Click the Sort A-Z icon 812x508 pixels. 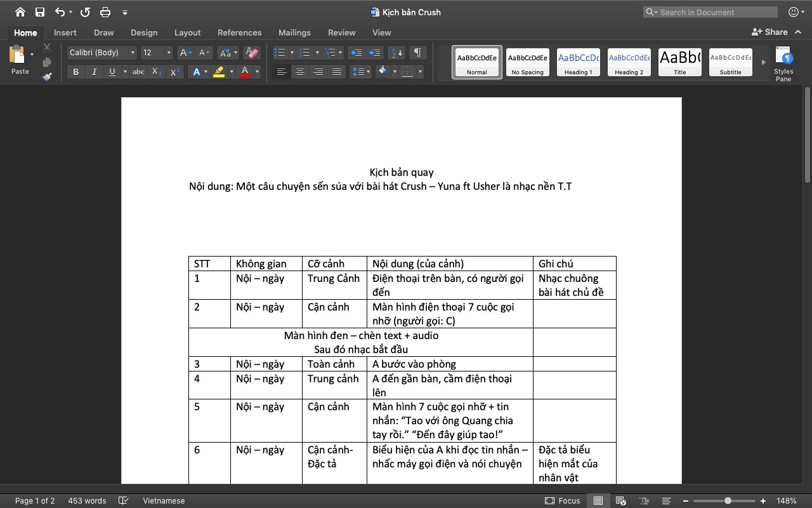(396, 53)
